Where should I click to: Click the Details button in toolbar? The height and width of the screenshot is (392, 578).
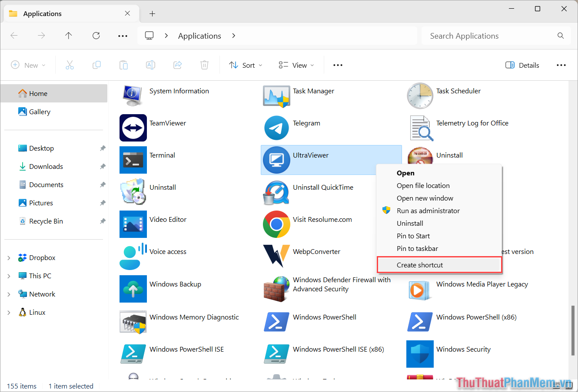522,65
